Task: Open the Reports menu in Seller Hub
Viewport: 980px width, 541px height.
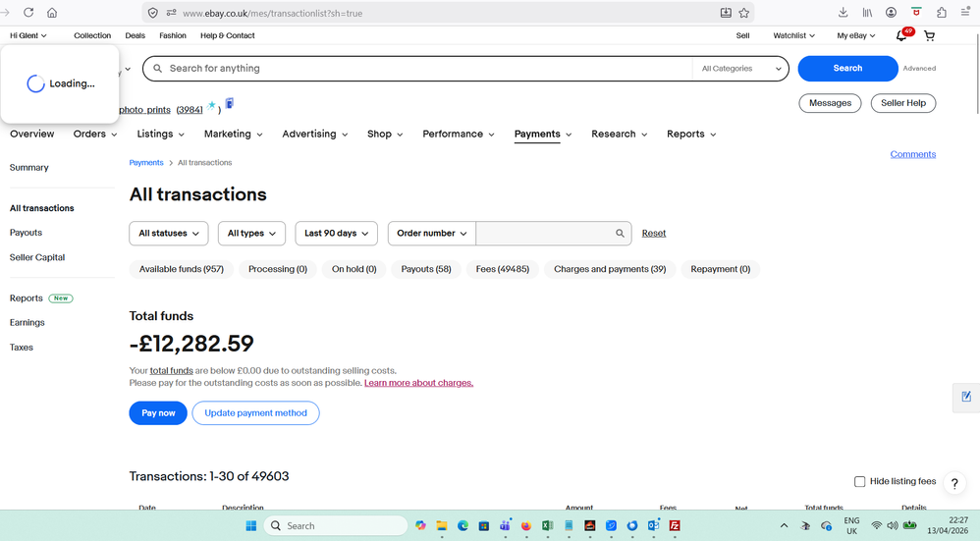Action: point(691,134)
